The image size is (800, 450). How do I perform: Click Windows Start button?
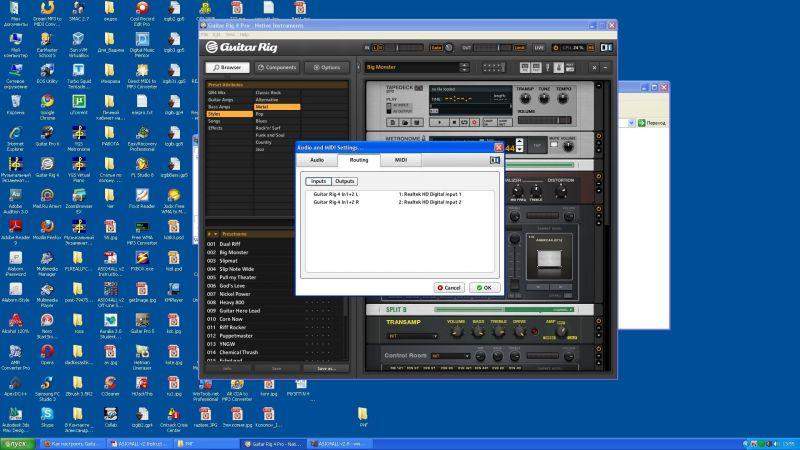pyautogui.click(x=17, y=444)
